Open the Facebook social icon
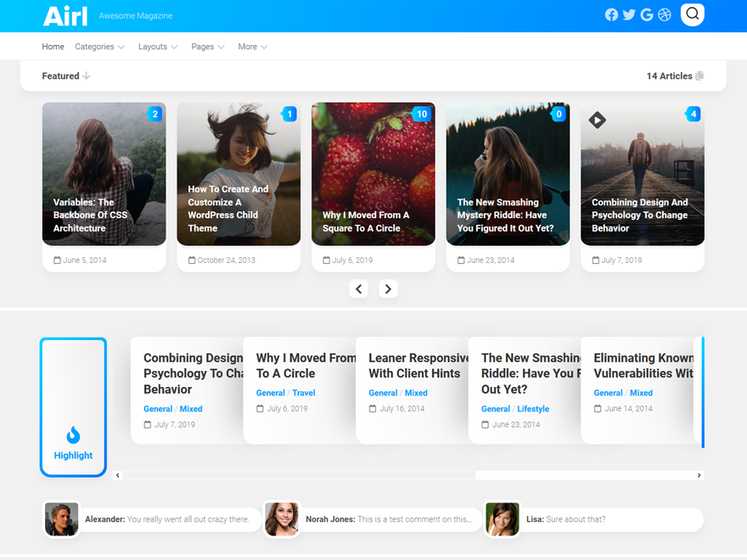The width and height of the screenshot is (747, 560). 611,14
